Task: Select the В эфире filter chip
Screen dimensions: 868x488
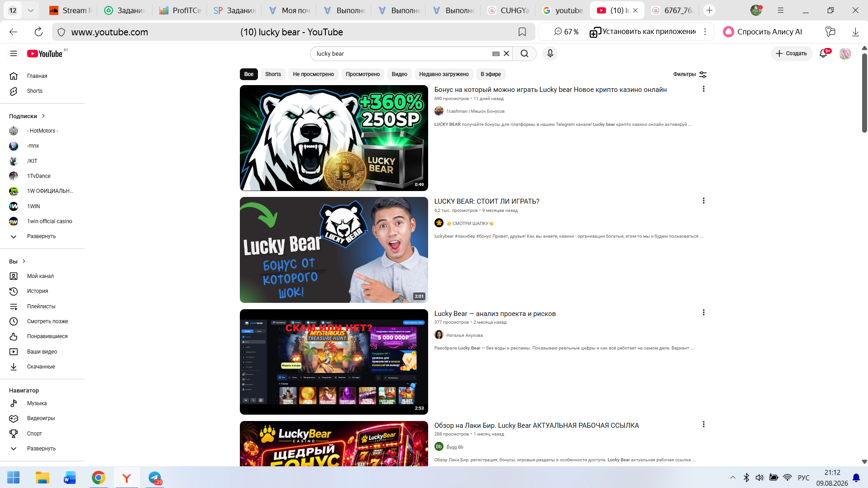Action: tap(491, 74)
